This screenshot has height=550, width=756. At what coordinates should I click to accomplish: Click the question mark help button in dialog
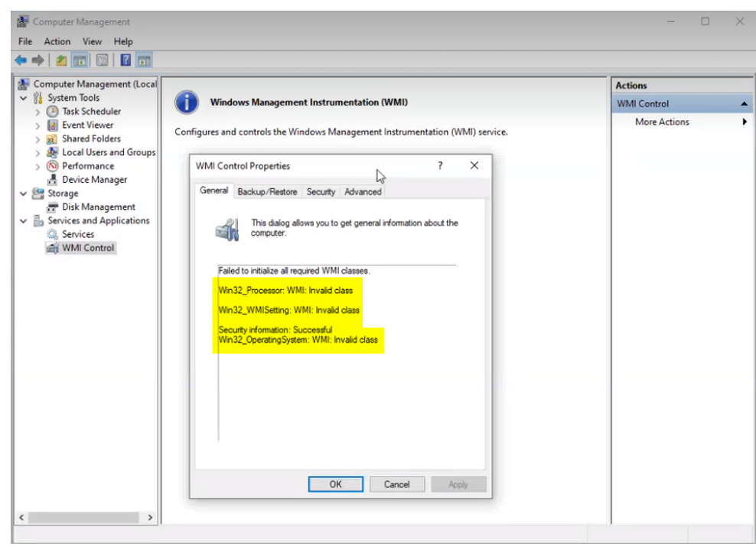440,166
